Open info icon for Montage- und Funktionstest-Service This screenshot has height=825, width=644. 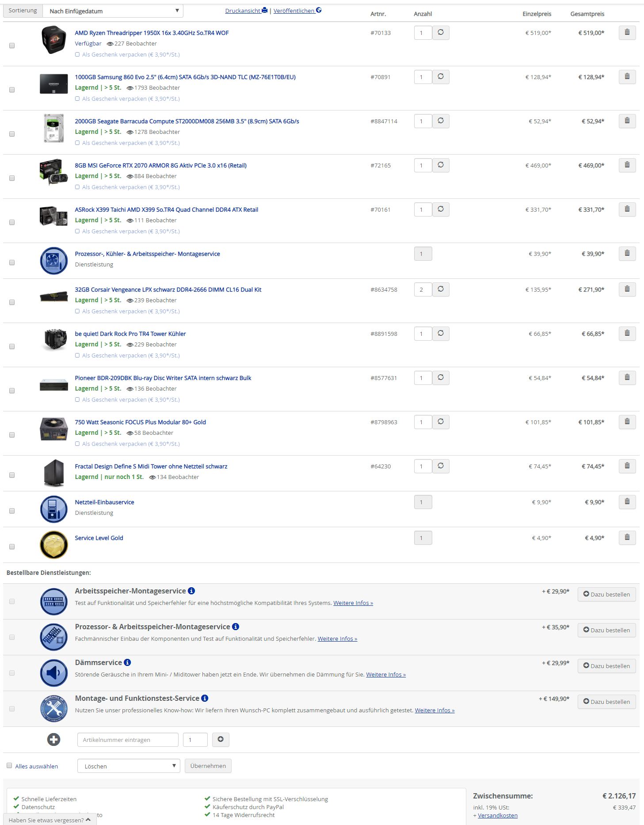point(205,698)
